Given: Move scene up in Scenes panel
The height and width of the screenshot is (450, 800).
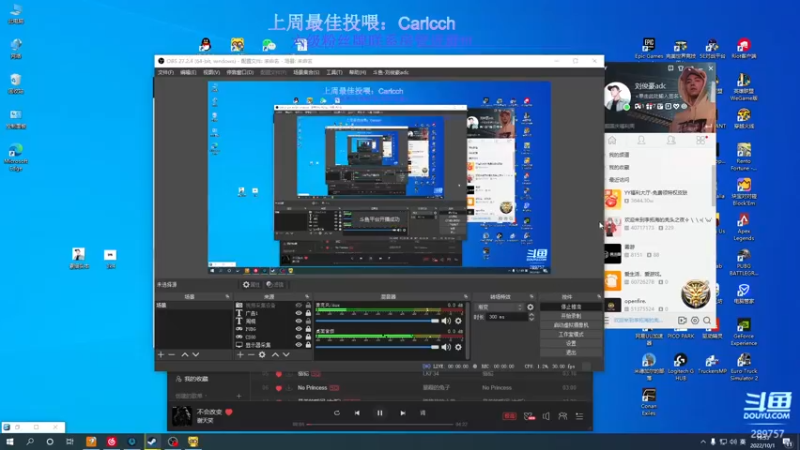Looking at the screenshot, I should click(185, 355).
